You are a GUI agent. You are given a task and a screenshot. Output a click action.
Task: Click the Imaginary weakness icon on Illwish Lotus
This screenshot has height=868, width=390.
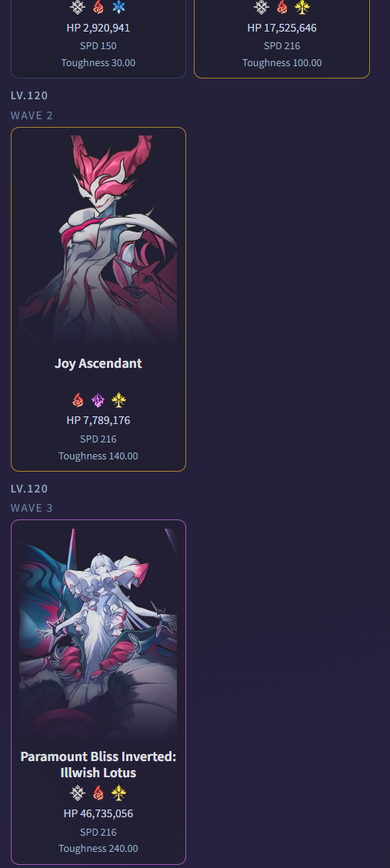(x=118, y=793)
